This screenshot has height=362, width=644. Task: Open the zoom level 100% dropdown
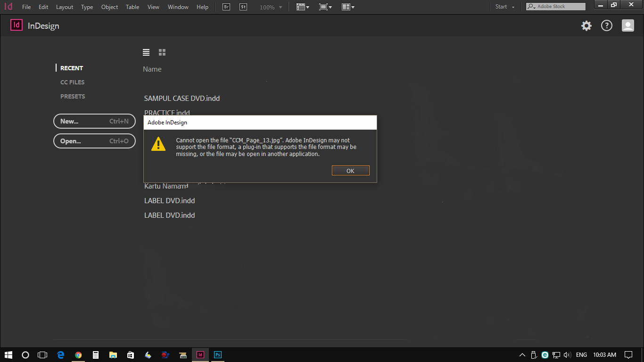(272, 7)
